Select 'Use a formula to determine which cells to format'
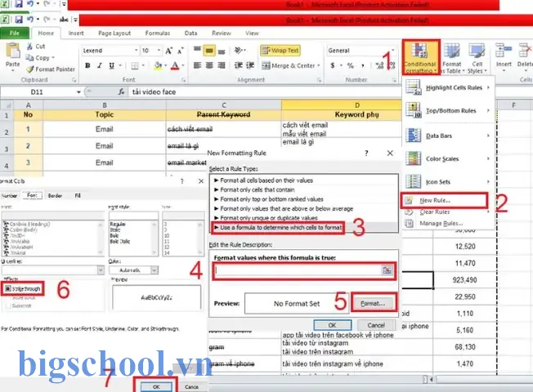533x392 pixels. point(278,227)
